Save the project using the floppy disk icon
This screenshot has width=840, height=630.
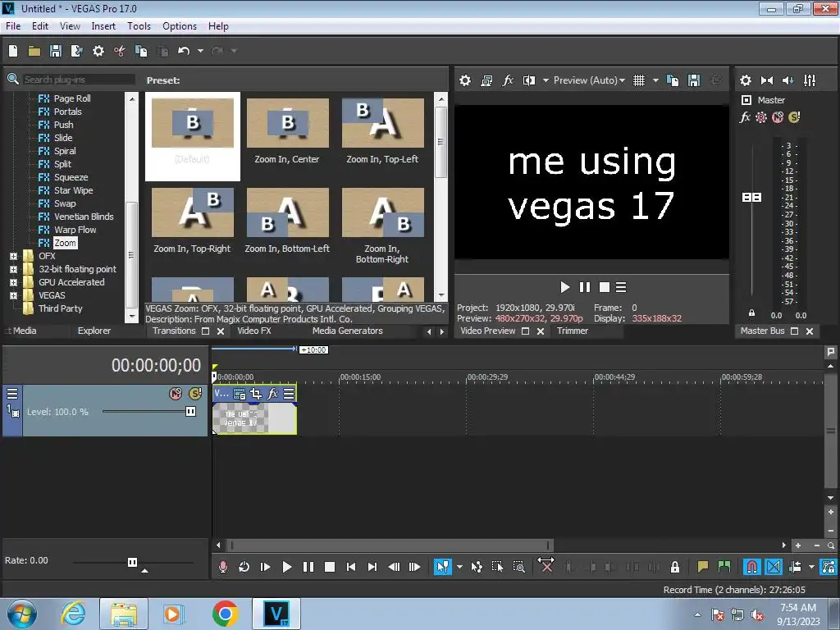pos(55,51)
